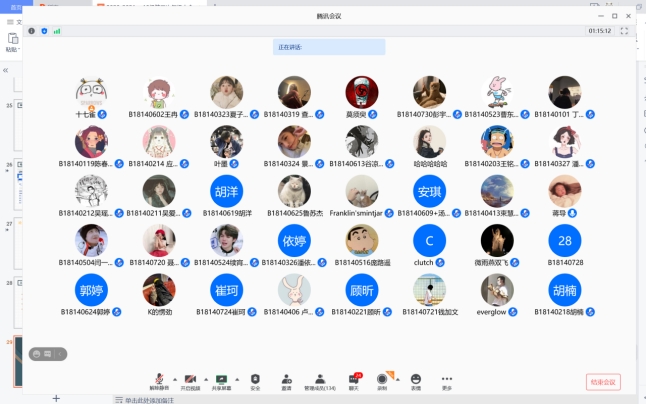
Task: Click the invite participants icon
Action: tap(287, 379)
